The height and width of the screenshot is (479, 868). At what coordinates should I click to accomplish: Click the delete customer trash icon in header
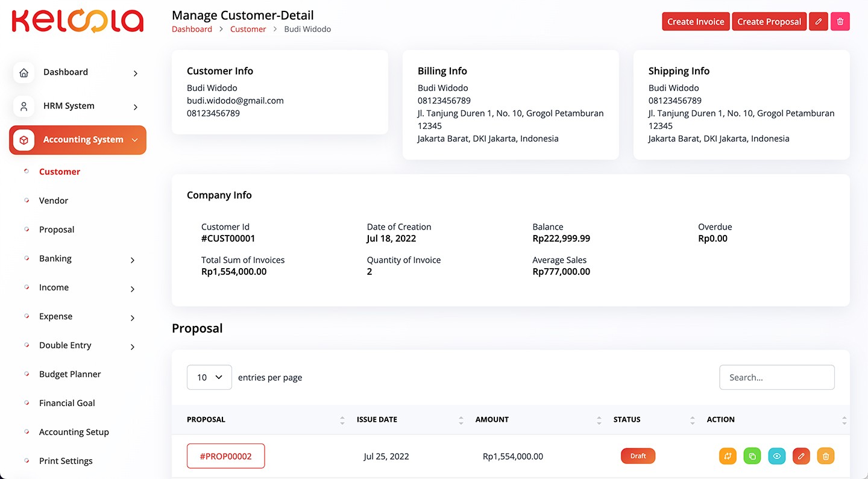pos(840,22)
